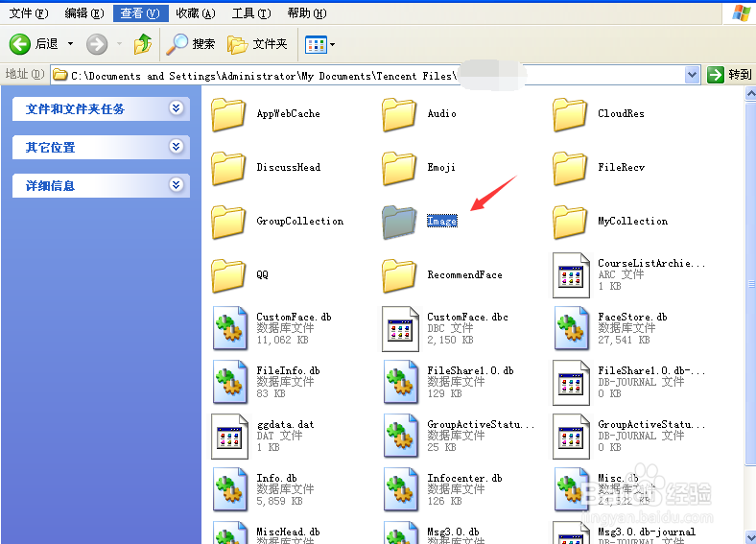Select ggdata.dat file icon
The image size is (756, 544).
(x=229, y=437)
